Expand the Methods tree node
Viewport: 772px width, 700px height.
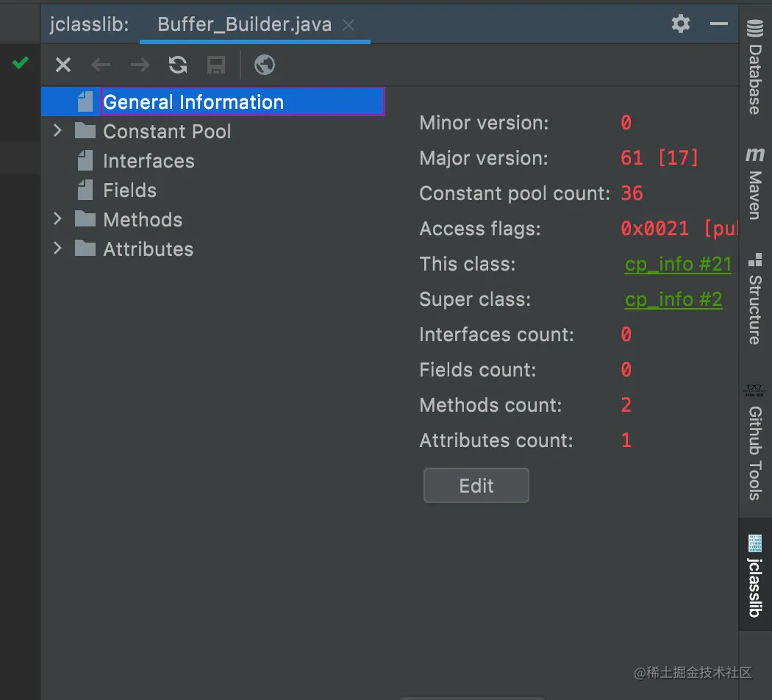(x=58, y=220)
